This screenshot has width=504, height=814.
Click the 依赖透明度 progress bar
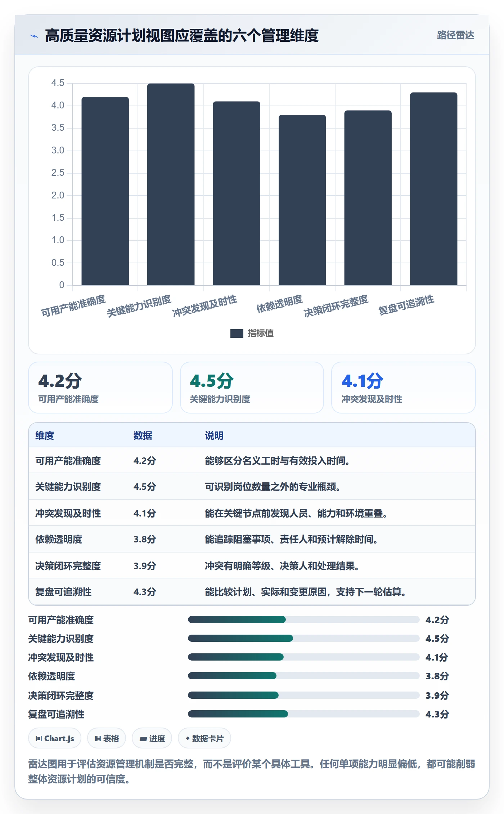[303, 676]
